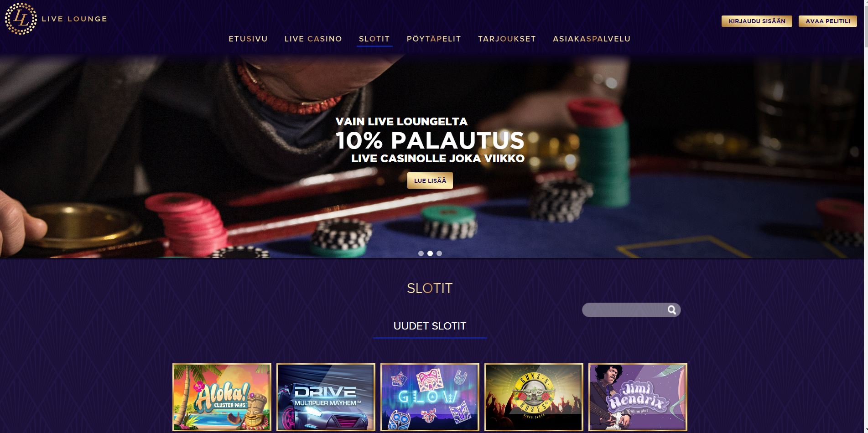Image resolution: width=868 pixels, height=433 pixels.
Task: Click the magnifying glass search icon
Action: (671, 310)
